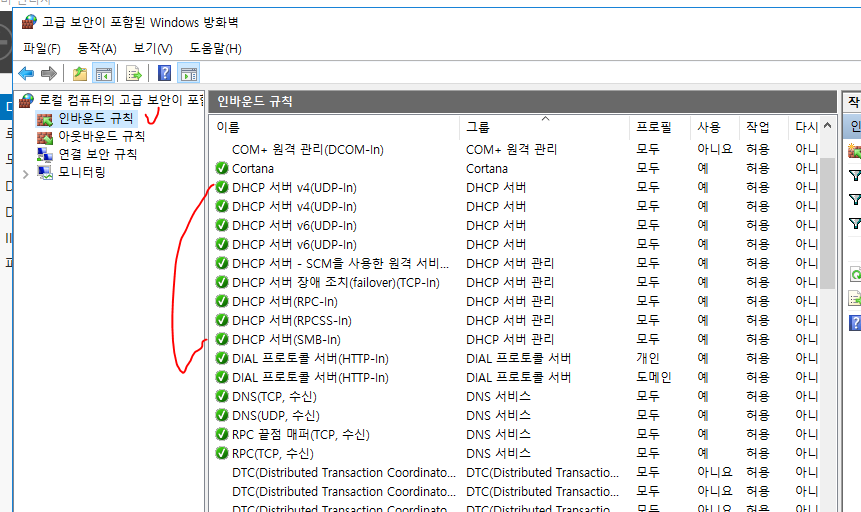Viewport: 861px width, 512px height.
Task: Click the rule list vertical scrollbar thumb
Action: click(x=828, y=222)
